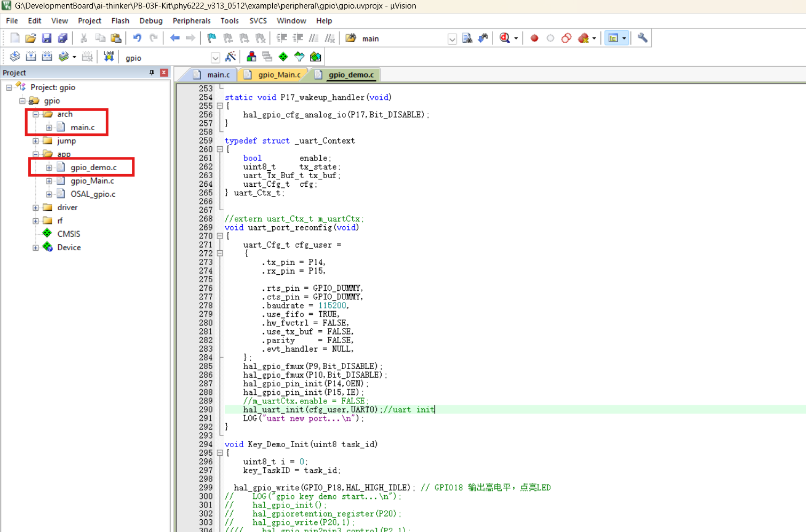Unindent the selected lines
This screenshot has width=806, height=532.
click(298, 38)
